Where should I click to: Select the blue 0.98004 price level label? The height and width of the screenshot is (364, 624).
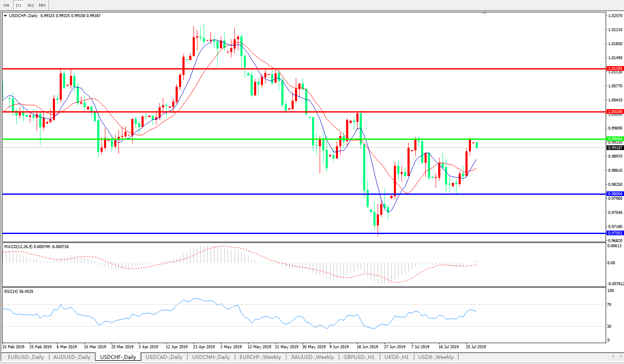coord(615,194)
